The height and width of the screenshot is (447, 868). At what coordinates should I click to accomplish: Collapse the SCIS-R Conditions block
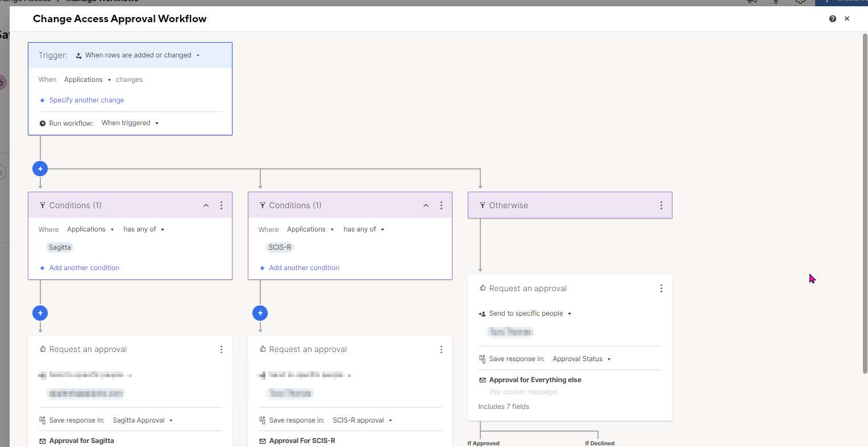(426, 205)
